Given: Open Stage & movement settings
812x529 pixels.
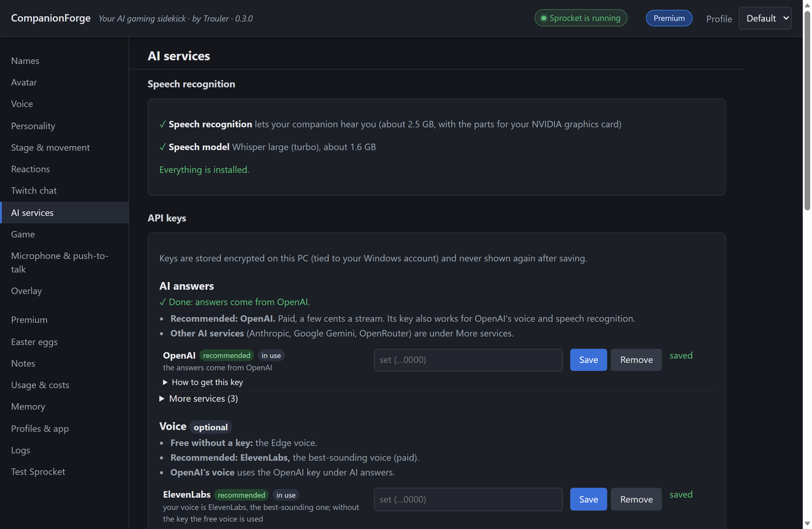Looking at the screenshot, I should (x=64, y=147).
